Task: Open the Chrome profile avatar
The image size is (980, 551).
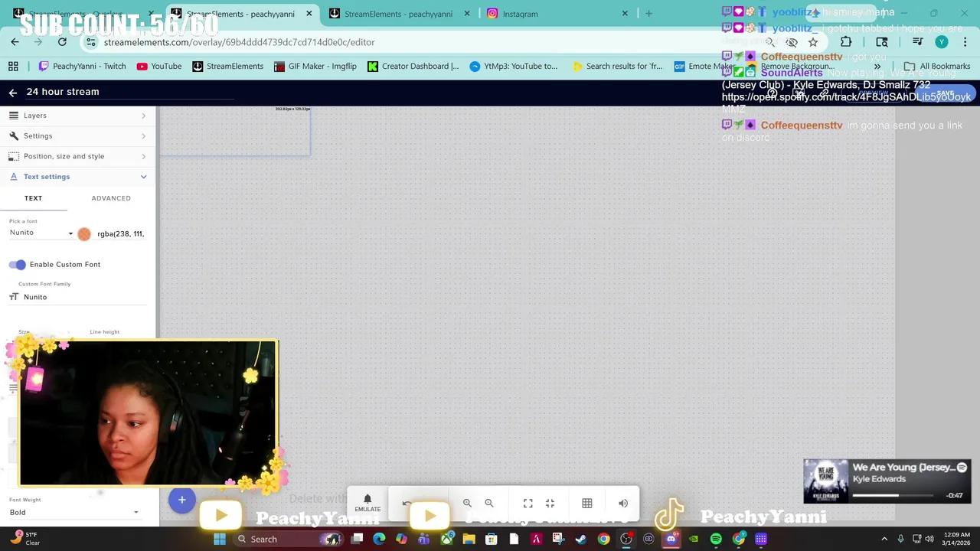Action: coord(942,42)
